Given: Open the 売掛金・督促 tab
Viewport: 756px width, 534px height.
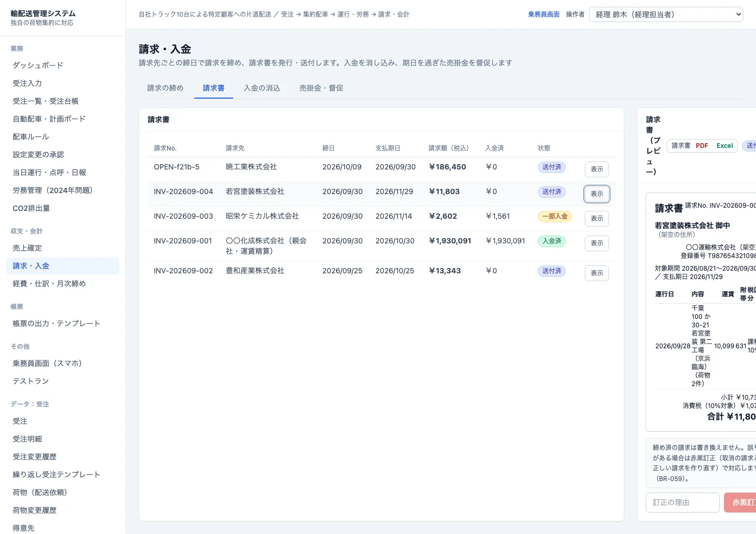Looking at the screenshot, I should pyautogui.click(x=321, y=88).
